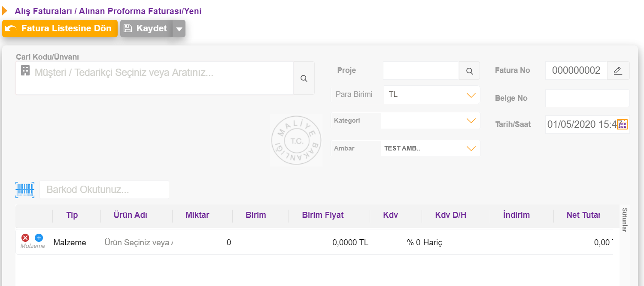Viewport: 644px width, 286px height.
Task: Return via Fatura Listesine Dön button
Action: 60,29
